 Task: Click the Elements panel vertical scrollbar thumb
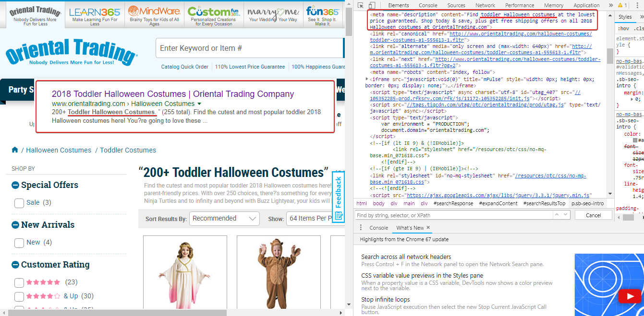[610, 56]
